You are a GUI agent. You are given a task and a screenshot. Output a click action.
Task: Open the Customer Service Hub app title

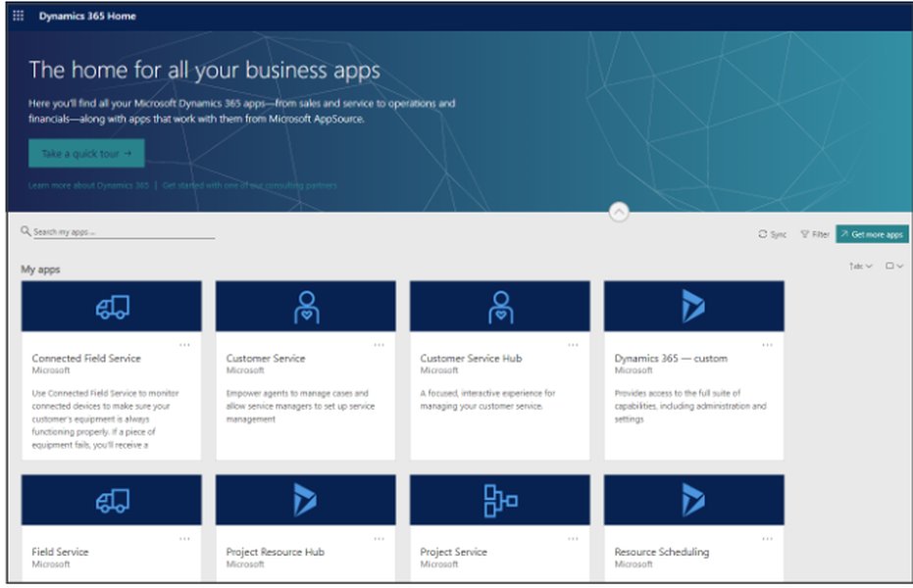point(471,359)
